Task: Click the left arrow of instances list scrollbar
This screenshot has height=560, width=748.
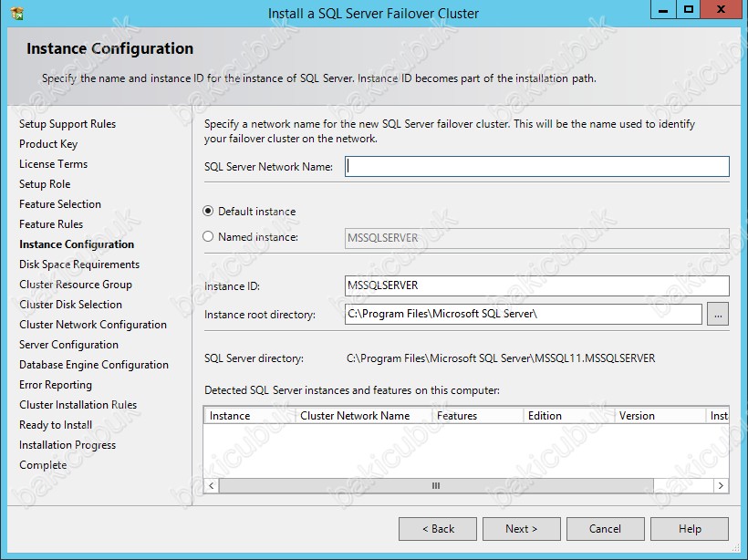Action: tap(212, 485)
